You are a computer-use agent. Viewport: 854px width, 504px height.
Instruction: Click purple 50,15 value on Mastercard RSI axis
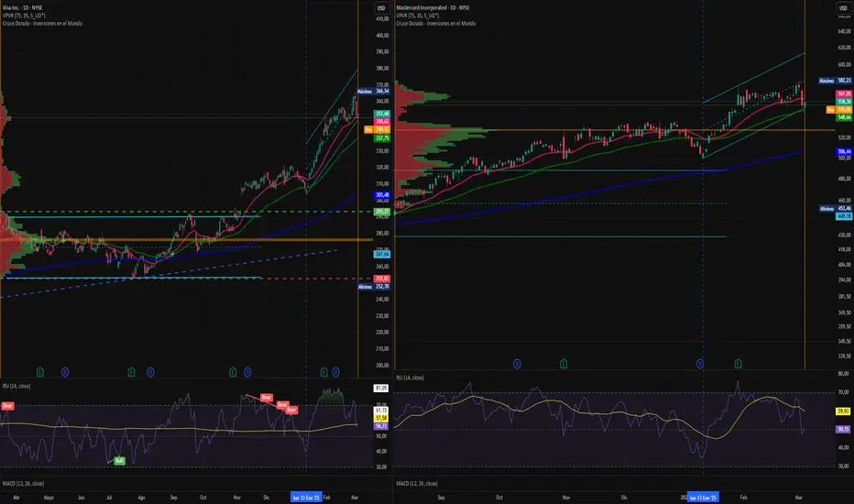(843, 430)
